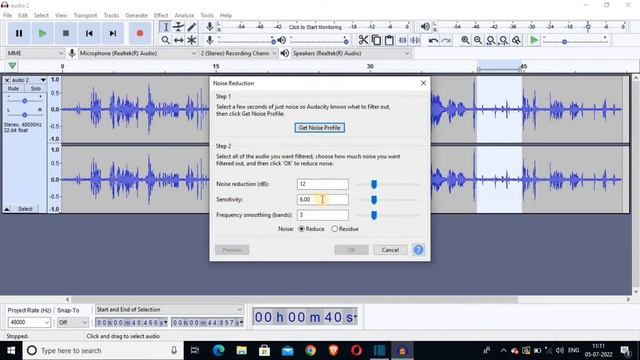Click the Undo arrow icon
640x360 pixels.
tap(433, 40)
